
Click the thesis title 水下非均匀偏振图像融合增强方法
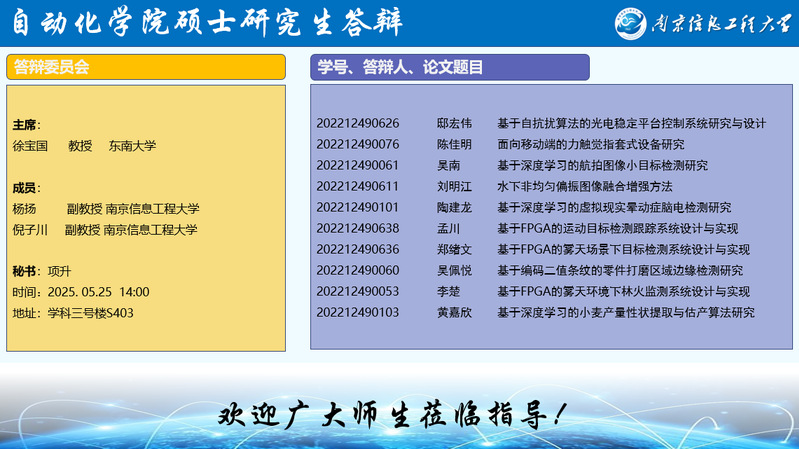point(585,187)
